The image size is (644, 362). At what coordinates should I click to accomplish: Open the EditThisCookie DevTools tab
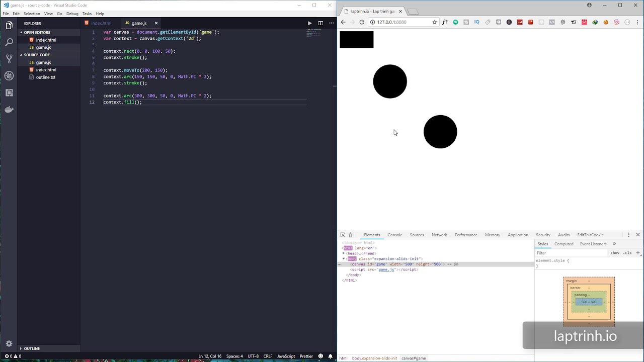click(590, 235)
